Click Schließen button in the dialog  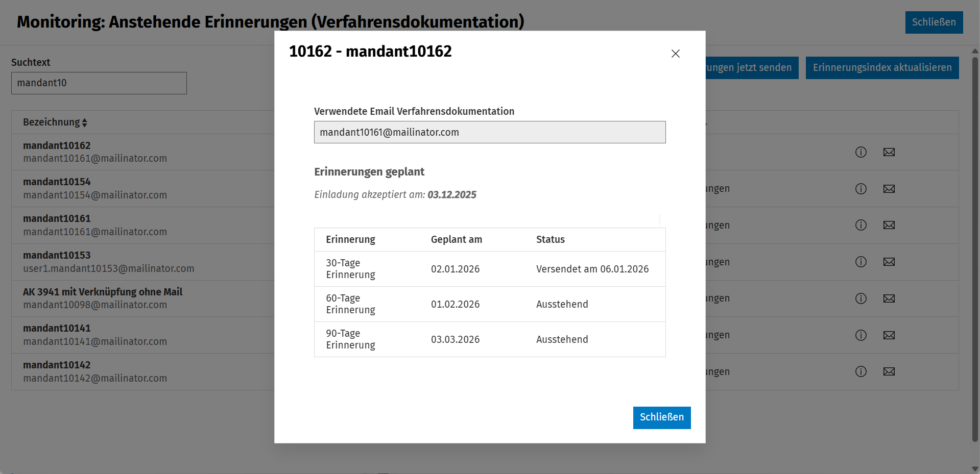pos(662,417)
